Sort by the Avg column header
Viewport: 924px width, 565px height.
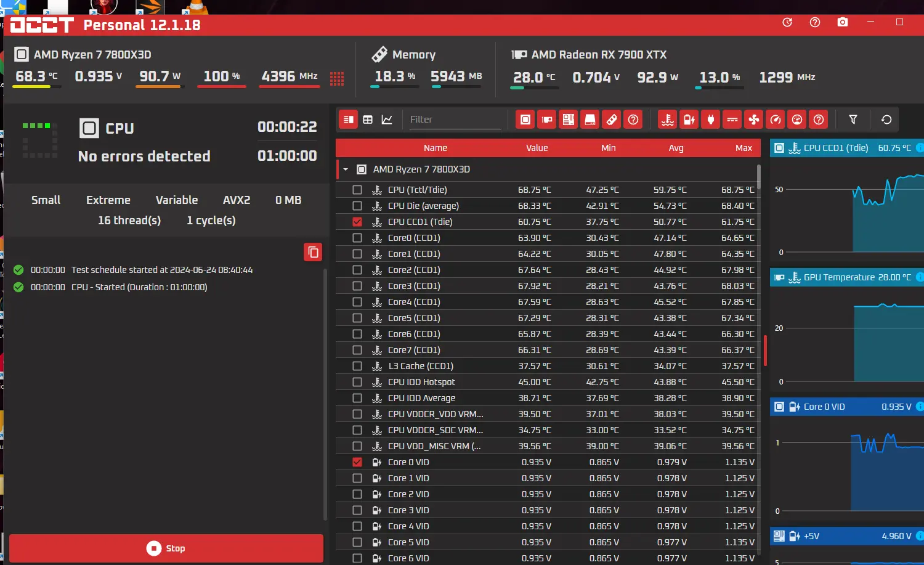[x=676, y=148]
